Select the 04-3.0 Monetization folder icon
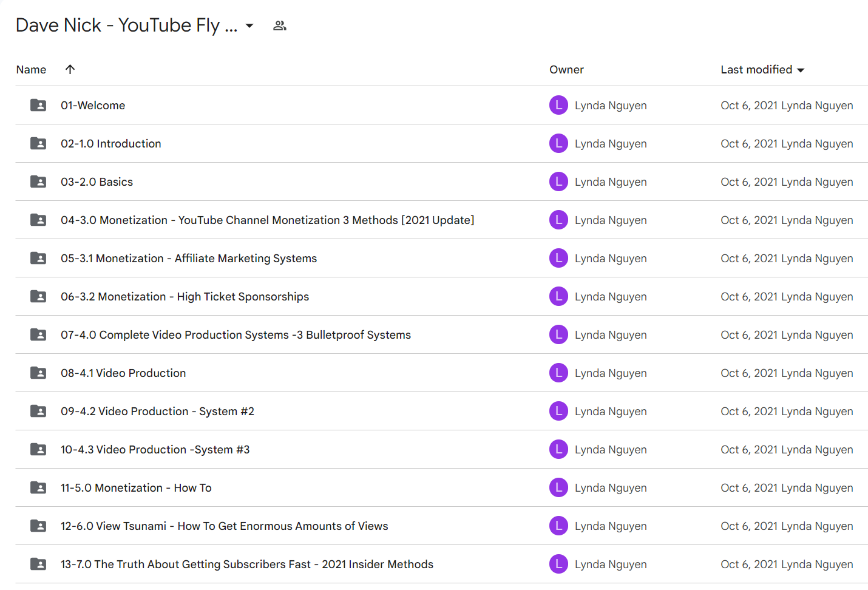The width and height of the screenshot is (868, 590). pos(38,220)
